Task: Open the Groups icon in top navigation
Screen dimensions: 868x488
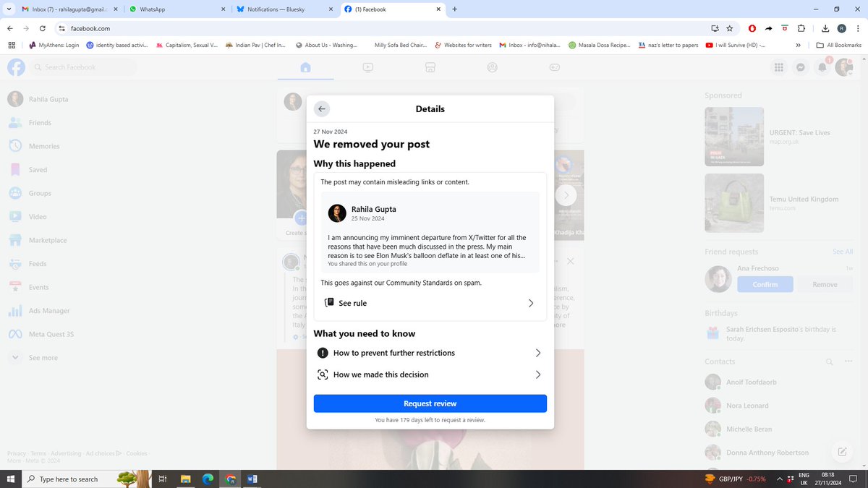Action: 493,67
